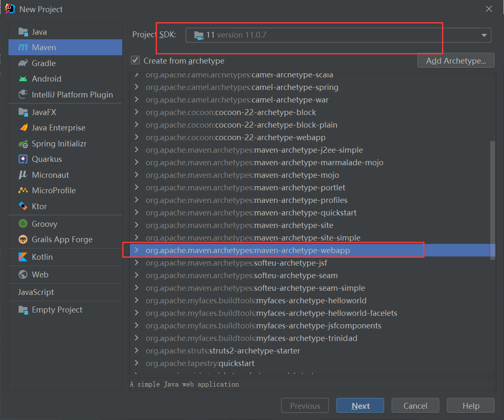Expand the cocoon-22-archetype-block node
504x420 pixels.
click(136, 113)
